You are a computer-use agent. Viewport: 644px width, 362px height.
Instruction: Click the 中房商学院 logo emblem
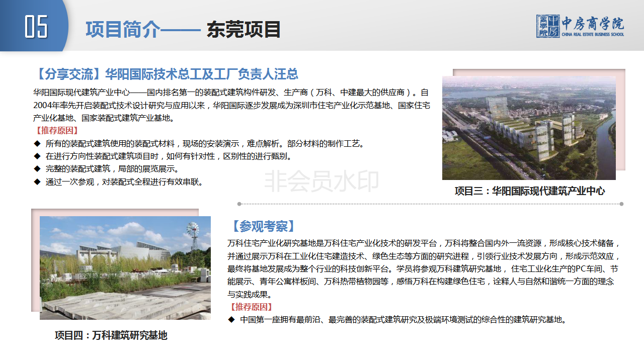pos(548,26)
